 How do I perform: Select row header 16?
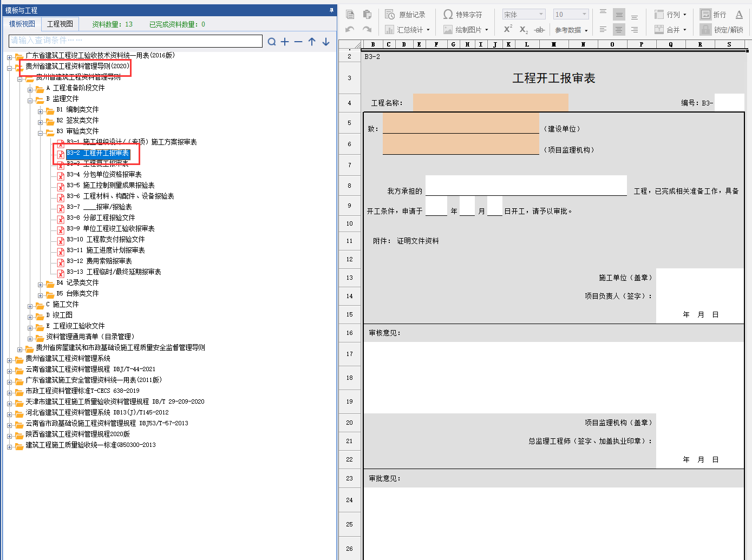click(350, 333)
